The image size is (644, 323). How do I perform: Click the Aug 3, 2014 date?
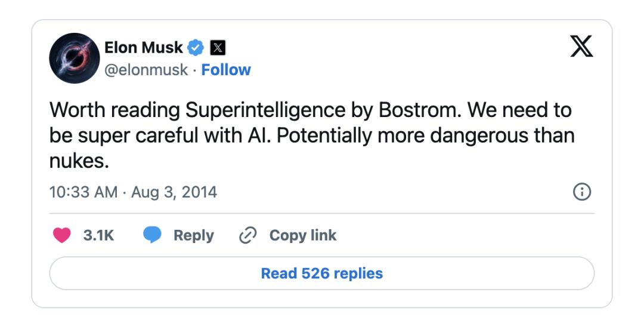point(174,192)
